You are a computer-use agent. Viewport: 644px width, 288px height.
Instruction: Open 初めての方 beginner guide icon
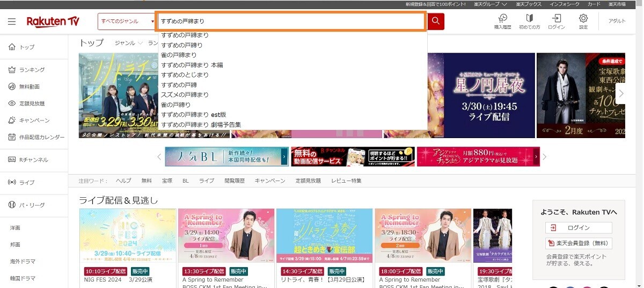point(529,21)
